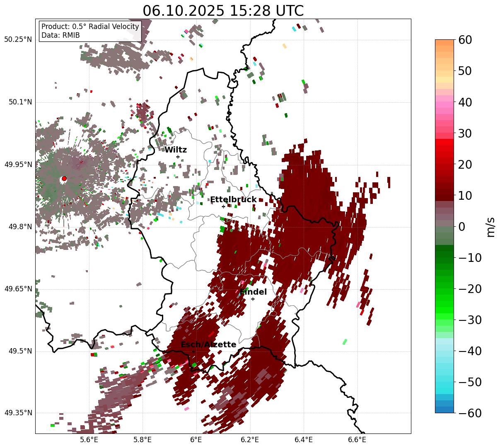The height and width of the screenshot is (448, 500).
Task: Click the plot title 06.10.2025 15:28 UTC
Action: [223, 11]
